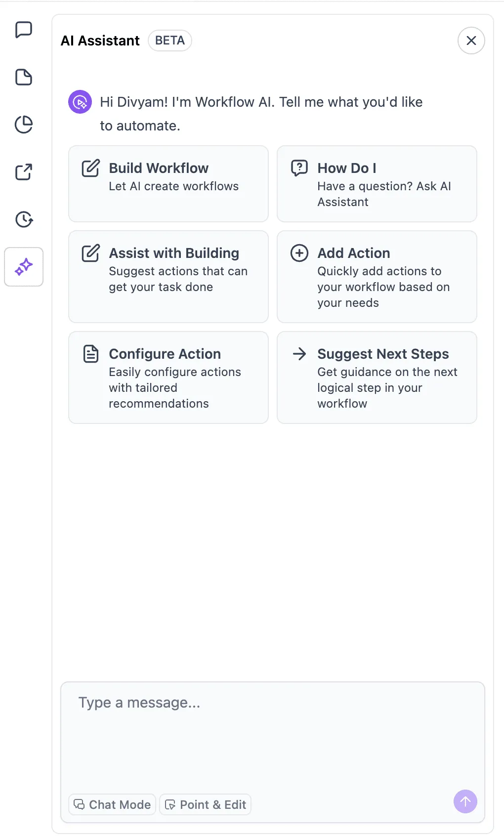Open the Configure Action card
The image size is (504, 839).
tap(168, 377)
